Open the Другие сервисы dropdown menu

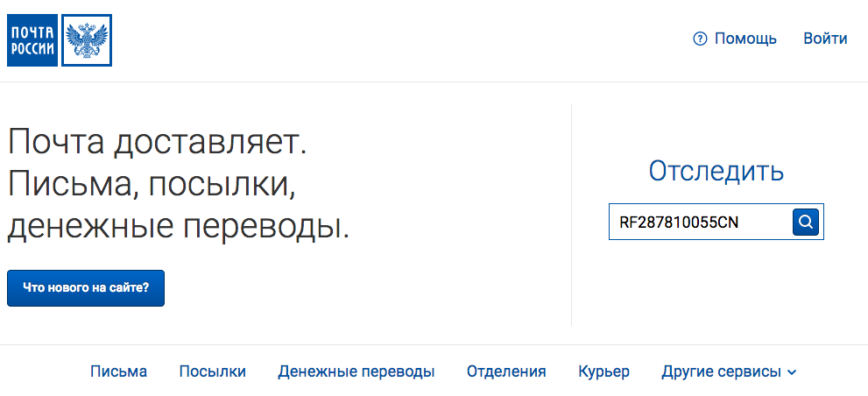729,371
